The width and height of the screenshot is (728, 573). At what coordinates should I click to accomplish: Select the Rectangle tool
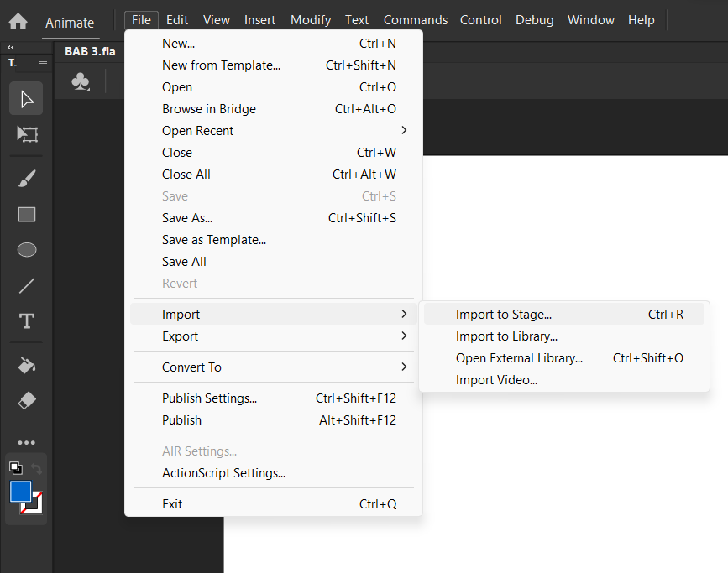27,215
